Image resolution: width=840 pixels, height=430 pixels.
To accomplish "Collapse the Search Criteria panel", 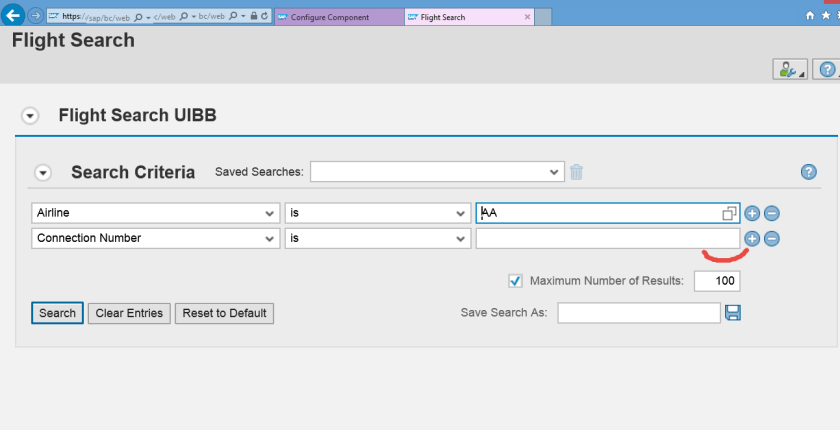I will click(x=43, y=173).
